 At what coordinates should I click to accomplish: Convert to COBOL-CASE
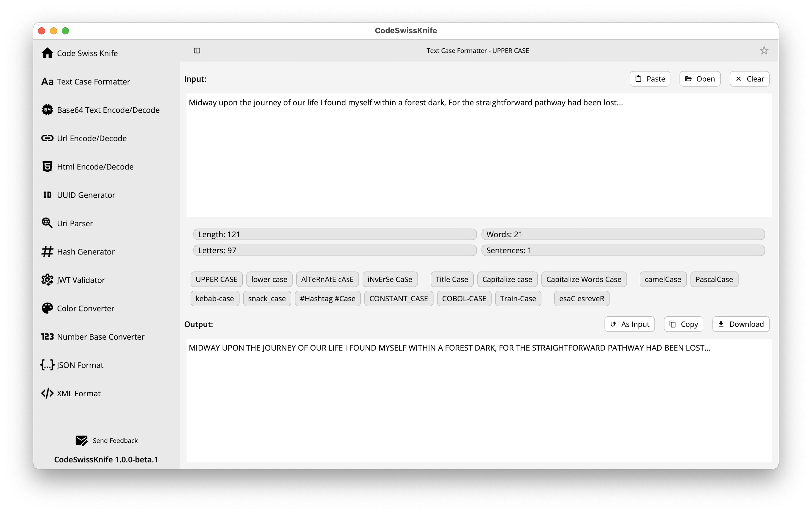[x=464, y=298]
